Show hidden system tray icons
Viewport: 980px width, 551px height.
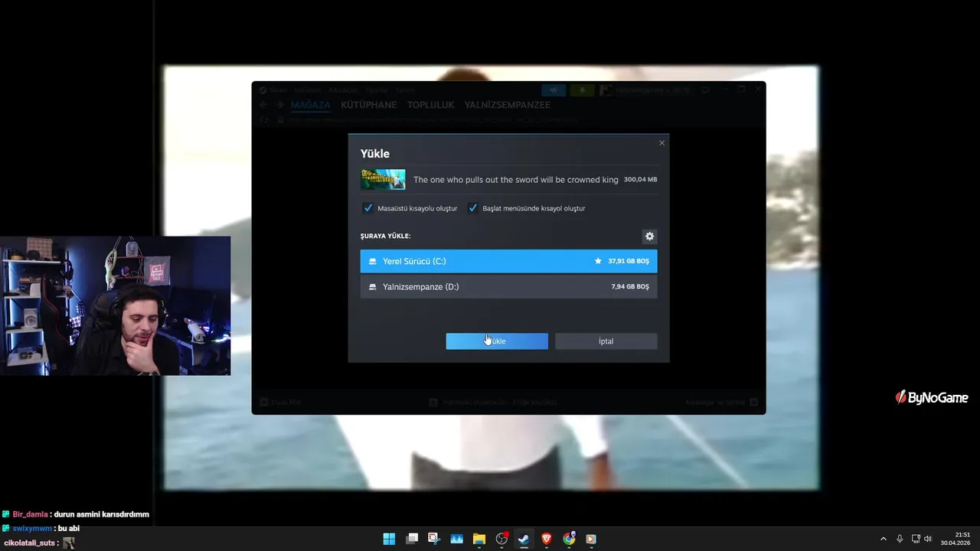point(884,539)
